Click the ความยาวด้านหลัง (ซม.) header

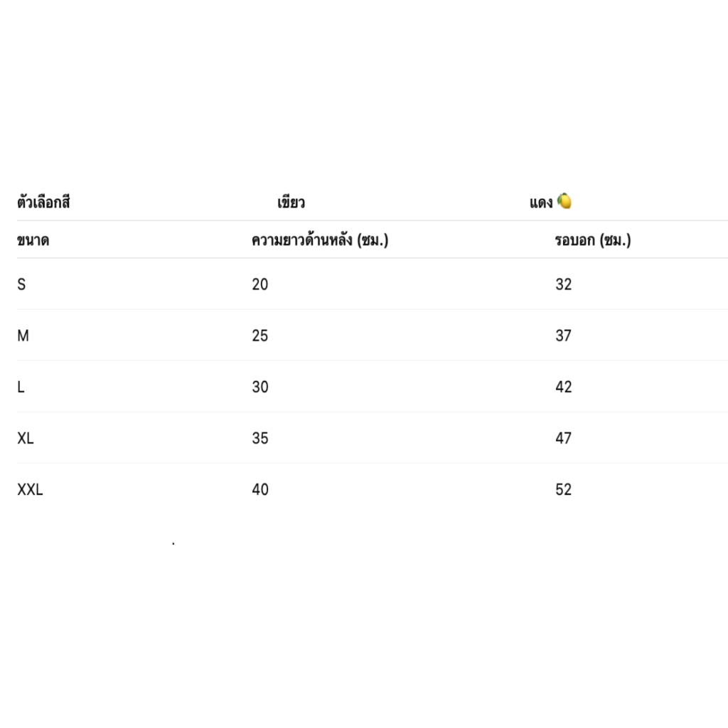tap(320, 240)
